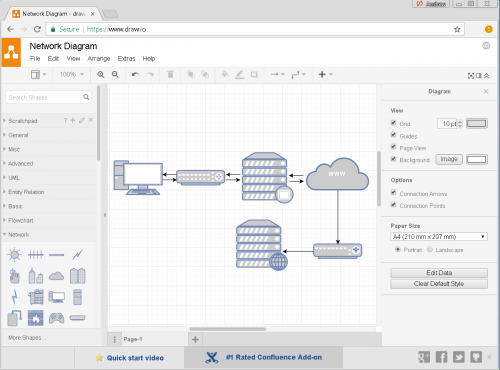Image resolution: width=500 pixels, height=370 pixels.
Task: Click the Fill Color bucket icon
Action: pyautogui.click(x=225, y=74)
